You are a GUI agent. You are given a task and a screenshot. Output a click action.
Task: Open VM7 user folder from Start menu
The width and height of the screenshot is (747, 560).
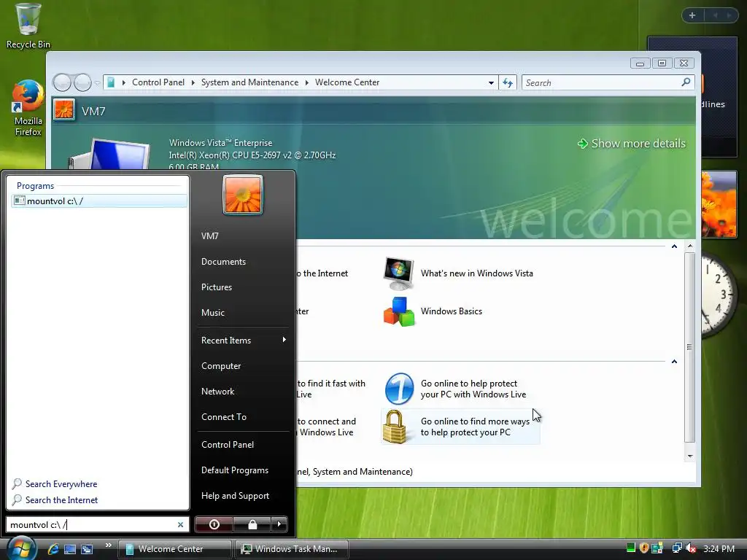(210, 236)
